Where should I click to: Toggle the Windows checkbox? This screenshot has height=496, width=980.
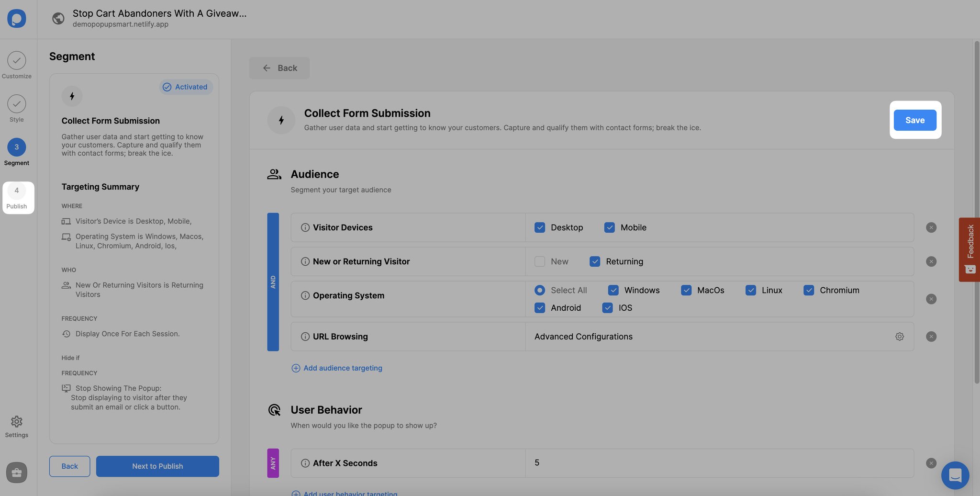(613, 290)
